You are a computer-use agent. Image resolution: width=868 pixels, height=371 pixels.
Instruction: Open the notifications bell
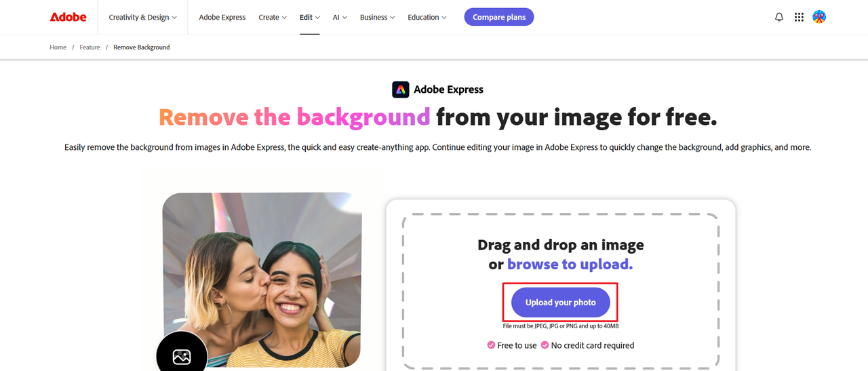tap(779, 17)
